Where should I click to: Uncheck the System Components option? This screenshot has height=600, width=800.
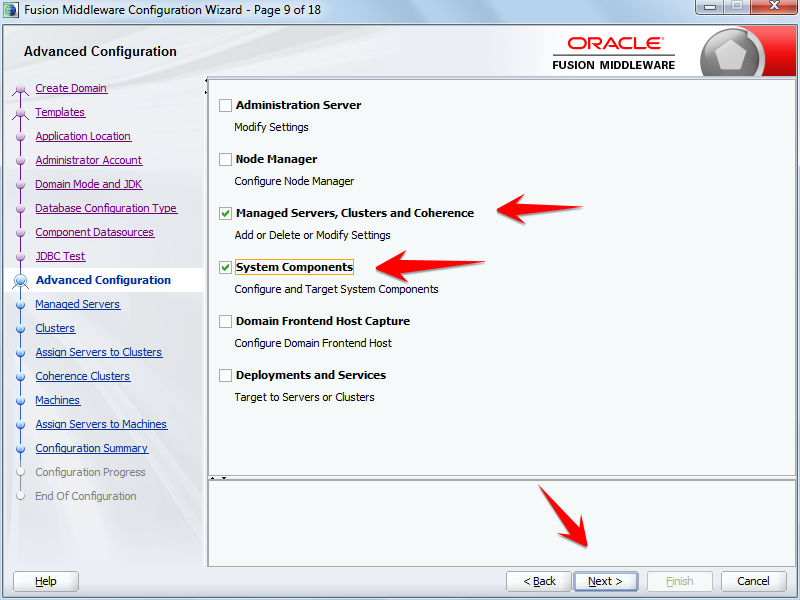pyautogui.click(x=225, y=267)
